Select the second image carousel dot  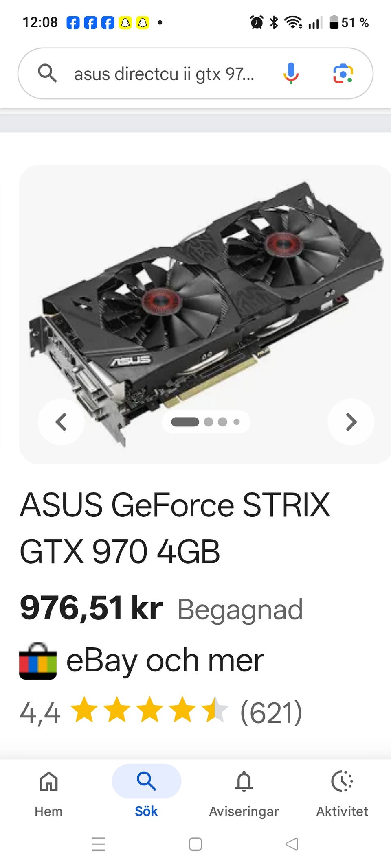209,422
